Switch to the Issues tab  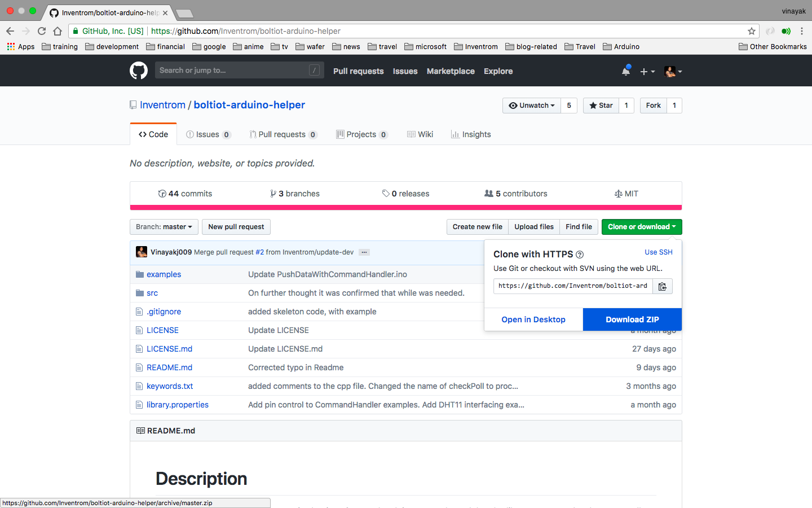(208, 134)
